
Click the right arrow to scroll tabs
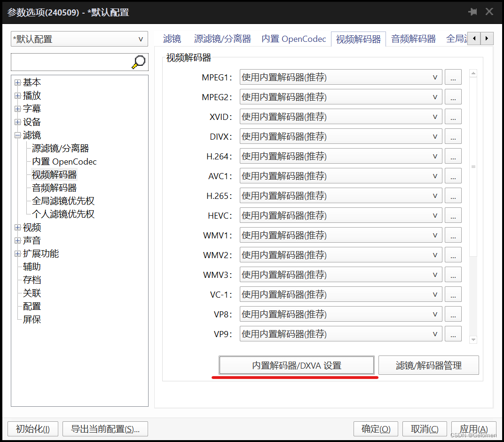tap(487, 39)
